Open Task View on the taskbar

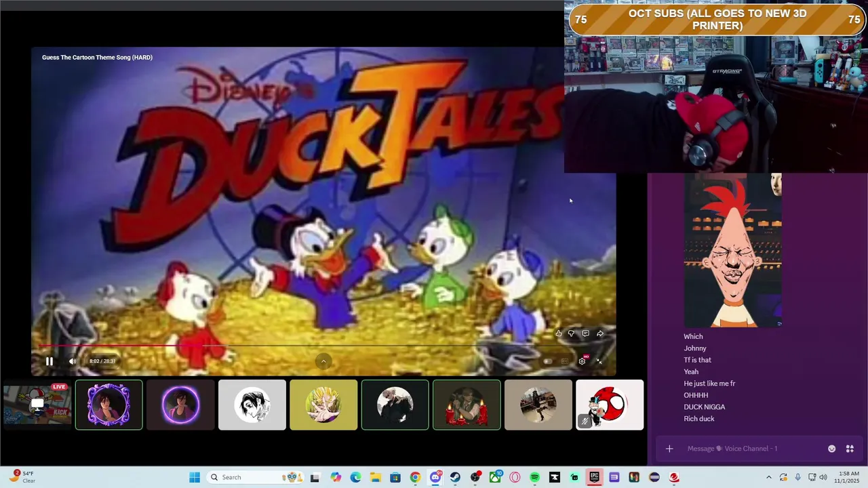(315, 477)
